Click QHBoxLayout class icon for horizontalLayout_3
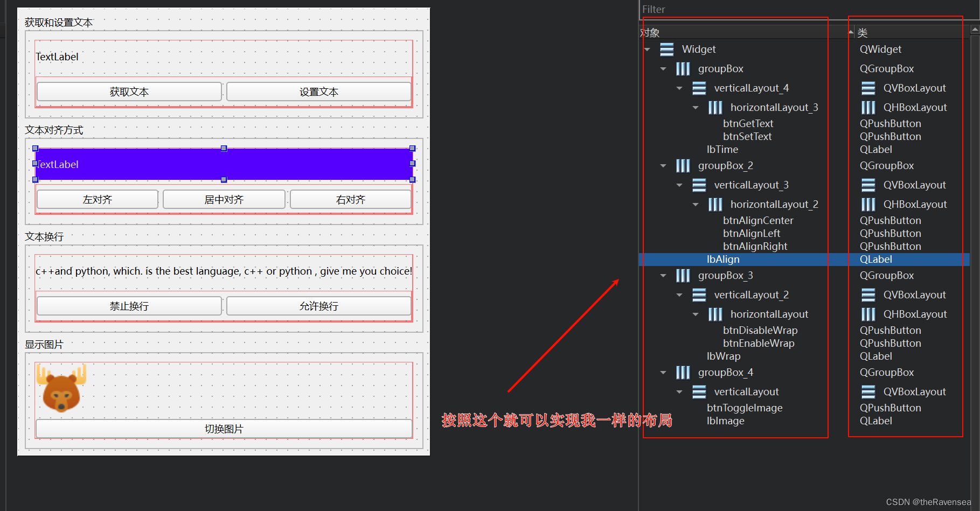The width and height of the screenshot is (980, 511). pyautogui.click(x=868, y=108)
